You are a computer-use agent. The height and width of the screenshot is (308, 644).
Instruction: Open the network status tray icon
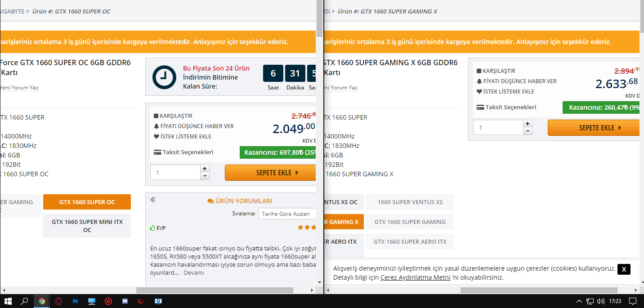coord(590,301)
